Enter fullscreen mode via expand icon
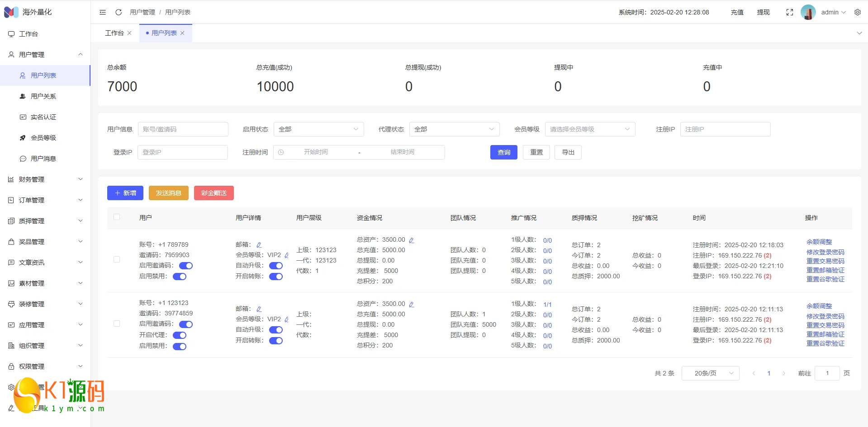Viewport: 868px width, 427px height. click(789, 12)
